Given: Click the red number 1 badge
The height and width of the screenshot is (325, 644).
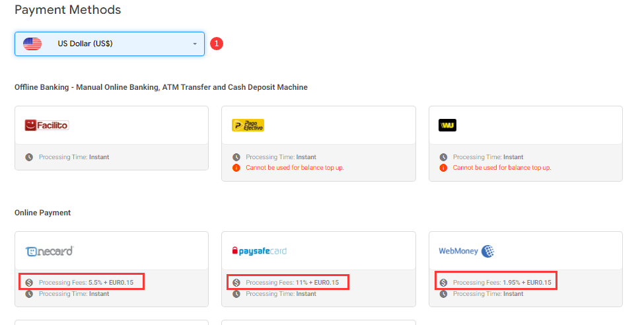Looking at the screenshot, I should (x=217, y=44).
